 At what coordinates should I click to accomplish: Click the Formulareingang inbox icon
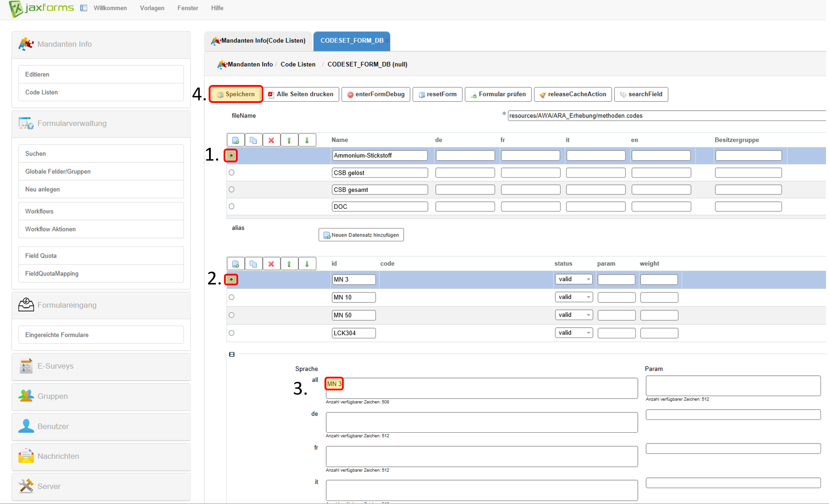(26, 305)
